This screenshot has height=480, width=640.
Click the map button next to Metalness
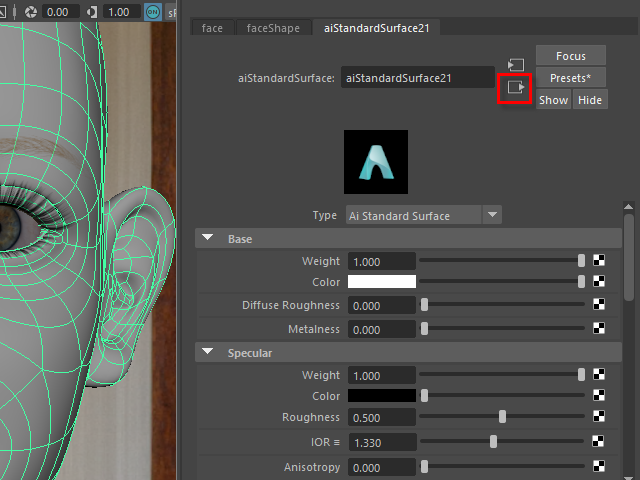point(598,329)
